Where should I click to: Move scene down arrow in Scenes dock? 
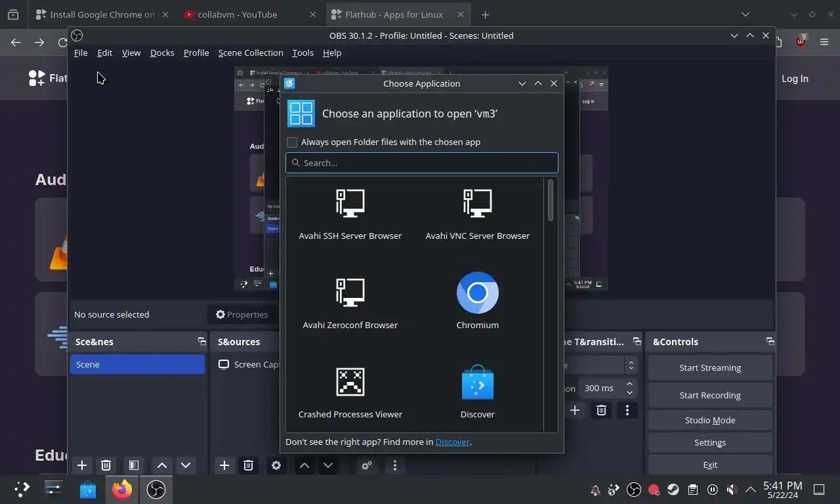click(186, 465)
